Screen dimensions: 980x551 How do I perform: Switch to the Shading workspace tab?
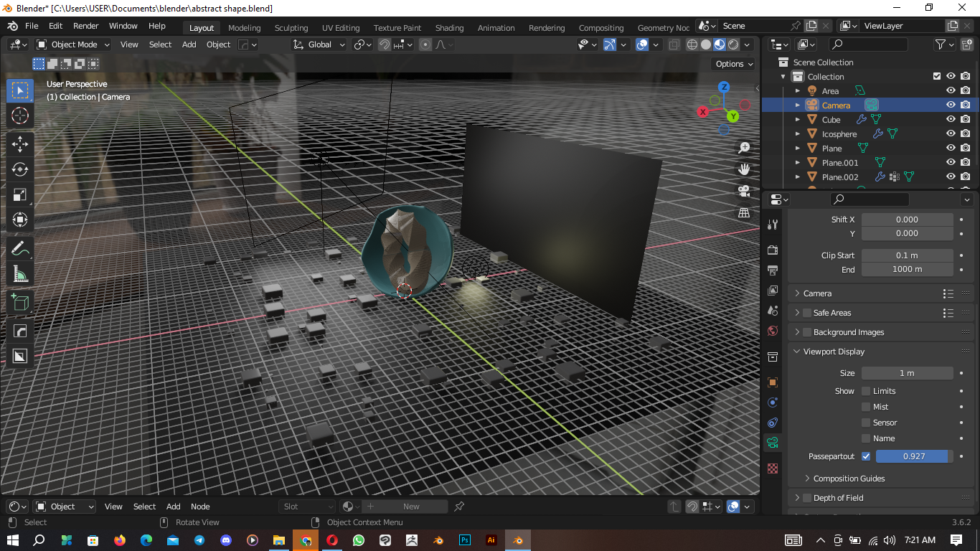click(449, 28)
